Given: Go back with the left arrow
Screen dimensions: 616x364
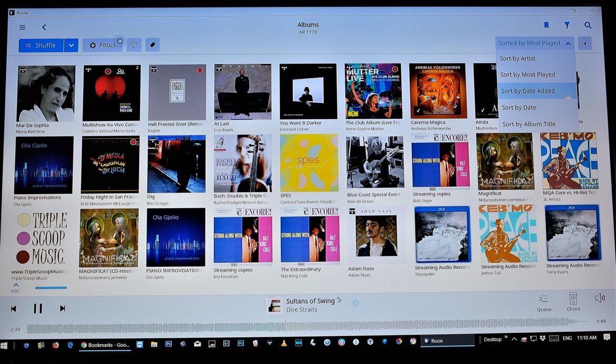Looking at the screenshot, I should point(44,27).
